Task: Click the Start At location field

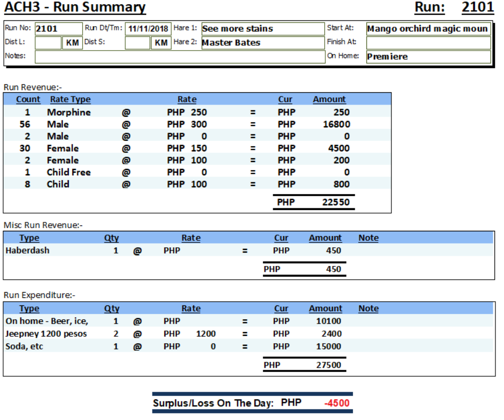Action: pos(428,29)
